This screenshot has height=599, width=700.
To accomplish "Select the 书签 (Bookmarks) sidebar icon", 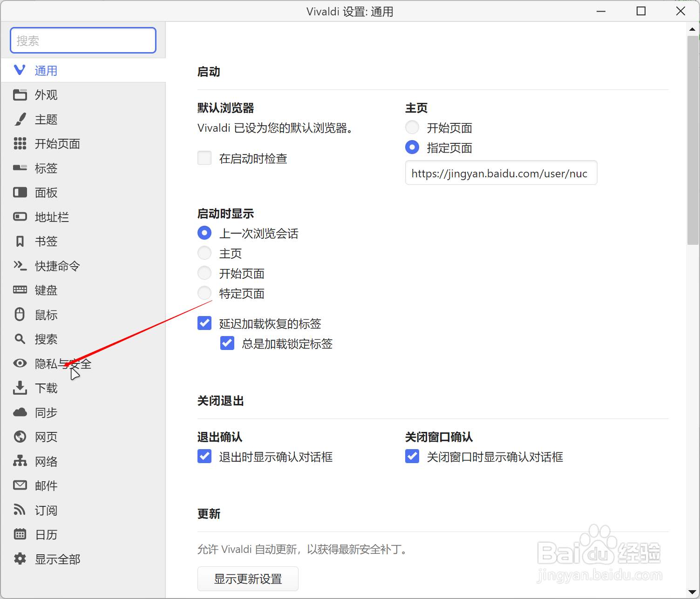I will pos(46,241).
